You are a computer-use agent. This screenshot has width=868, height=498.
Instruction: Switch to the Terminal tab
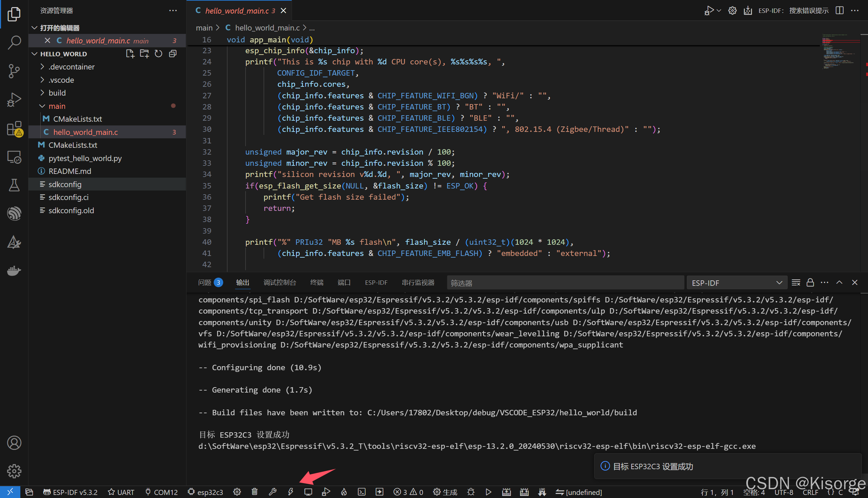click(x=316, y=282)
